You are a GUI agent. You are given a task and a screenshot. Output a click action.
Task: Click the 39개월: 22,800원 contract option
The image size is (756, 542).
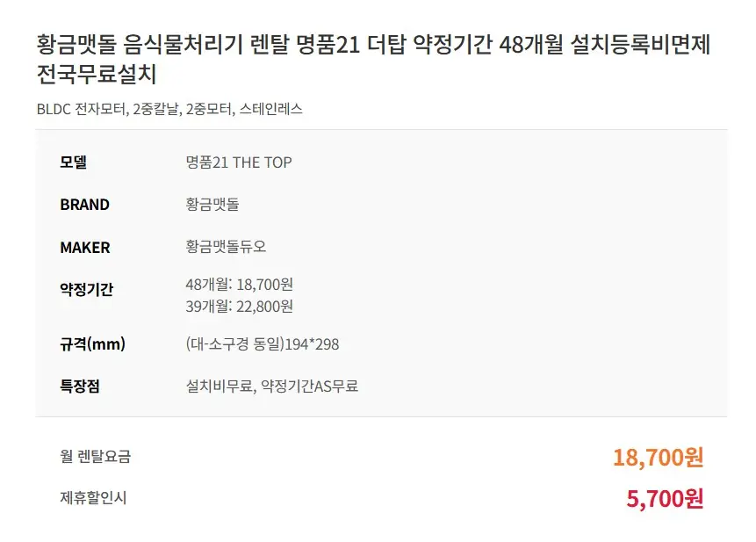(240, 306)
